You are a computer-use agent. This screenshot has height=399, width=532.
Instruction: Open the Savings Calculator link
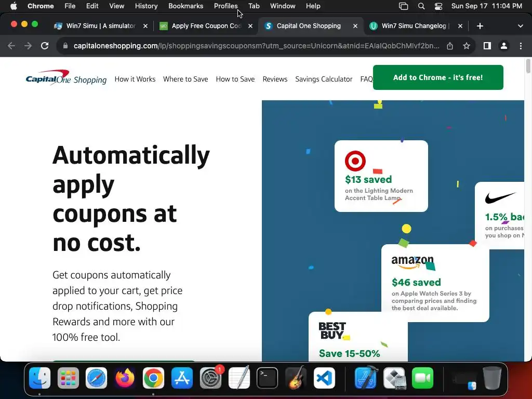pos(324,79)
